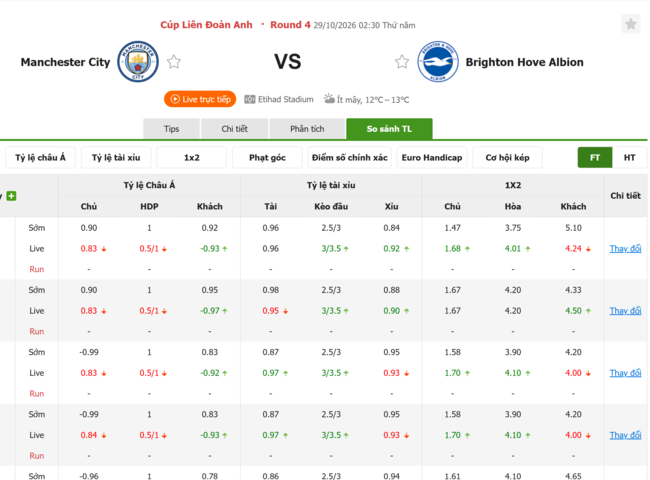Click the cloudy weather icon
This screenshot has height=480, width=650.
point(329,99)
